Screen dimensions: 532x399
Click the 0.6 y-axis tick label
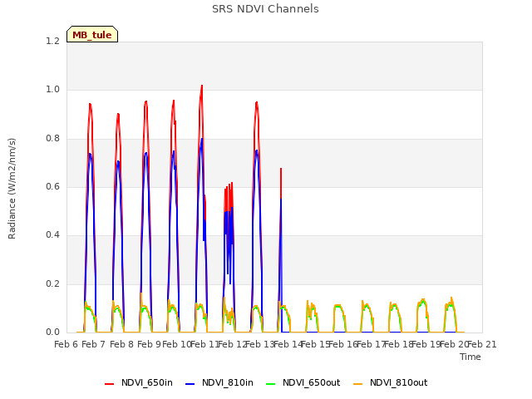[x=52, y=186]
